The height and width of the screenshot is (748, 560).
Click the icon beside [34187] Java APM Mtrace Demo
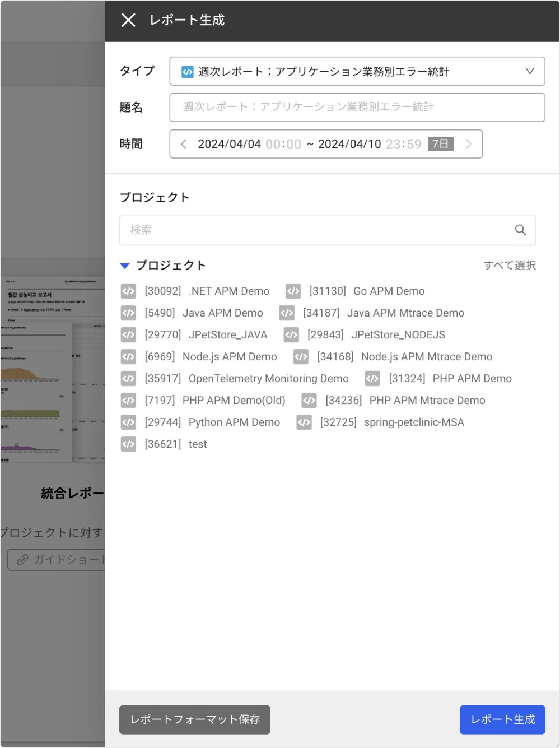pos(287,313)
